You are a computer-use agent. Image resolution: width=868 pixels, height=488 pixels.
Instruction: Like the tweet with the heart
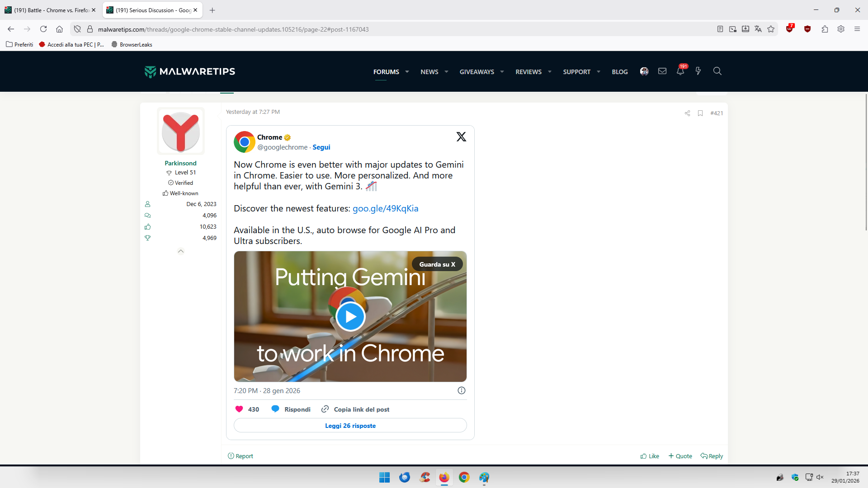[x=239, y=409]
